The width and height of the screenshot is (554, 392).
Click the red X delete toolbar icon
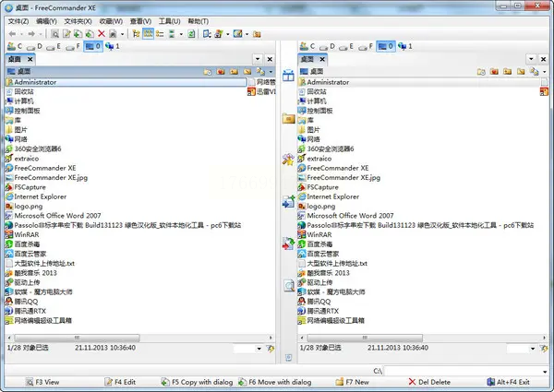click(x=102, y=34)
